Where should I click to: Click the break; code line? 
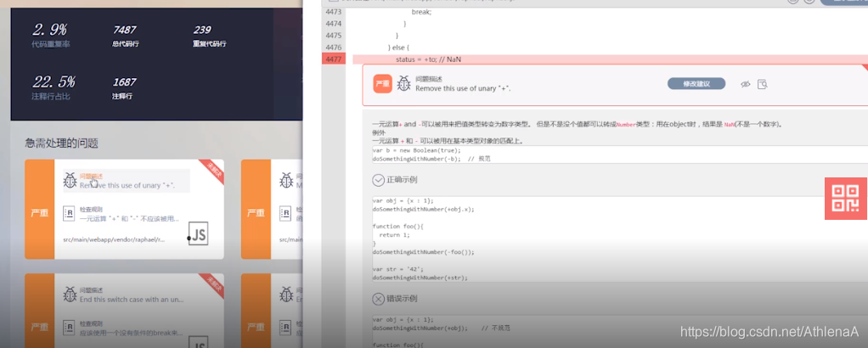pos(421,12)
